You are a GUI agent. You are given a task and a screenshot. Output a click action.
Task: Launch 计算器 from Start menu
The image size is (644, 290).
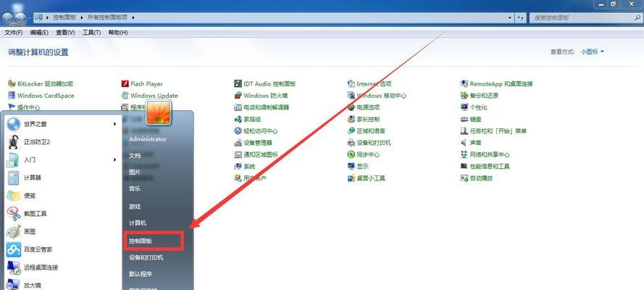(64, 178)
